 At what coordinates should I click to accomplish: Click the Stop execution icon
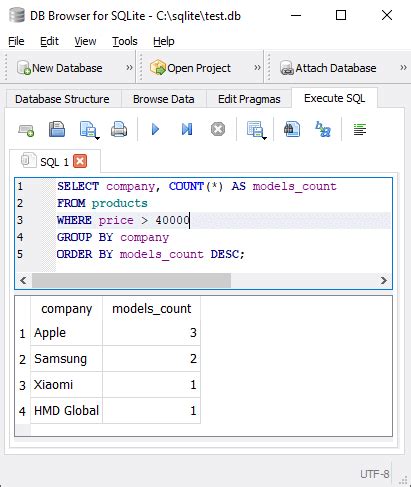pyautogui.click(x=218, y=129)
